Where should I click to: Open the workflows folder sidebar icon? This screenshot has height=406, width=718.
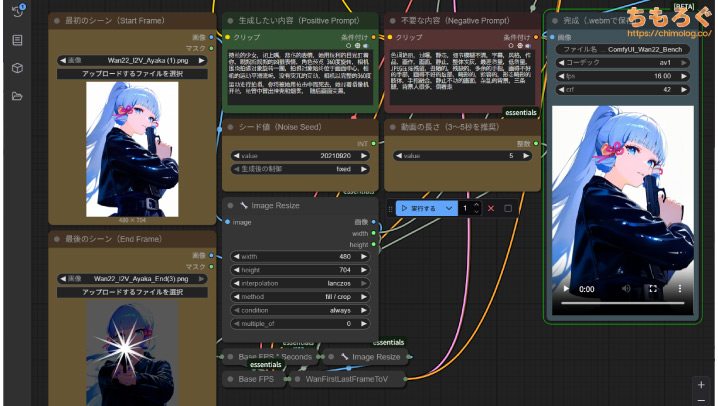(x=17, y=96)
